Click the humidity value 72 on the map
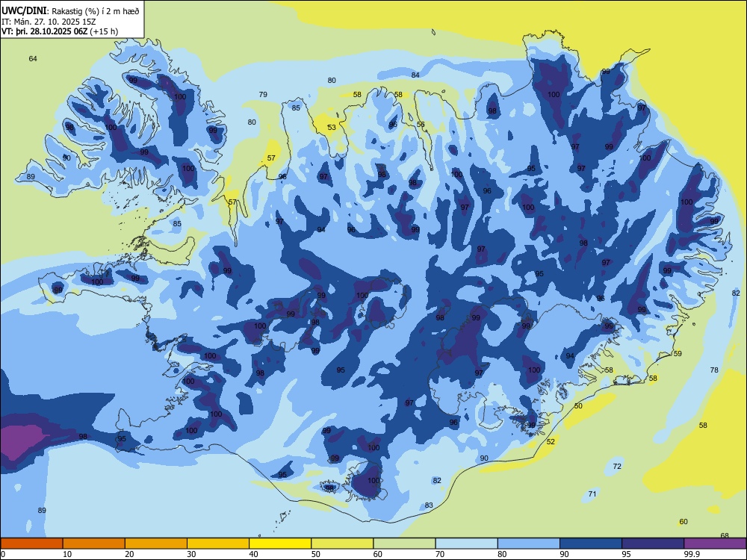Viewport: 747px width, 560px height. 617,466
